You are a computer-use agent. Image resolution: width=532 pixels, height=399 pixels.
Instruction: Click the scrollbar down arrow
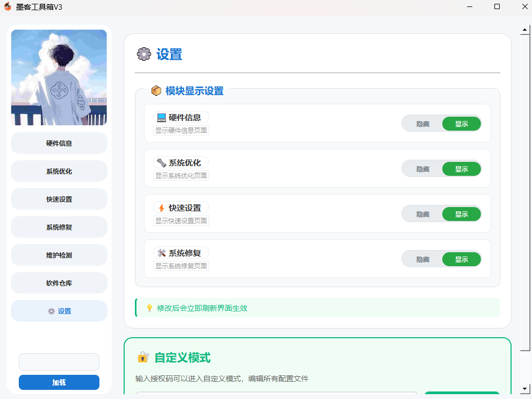525,388
